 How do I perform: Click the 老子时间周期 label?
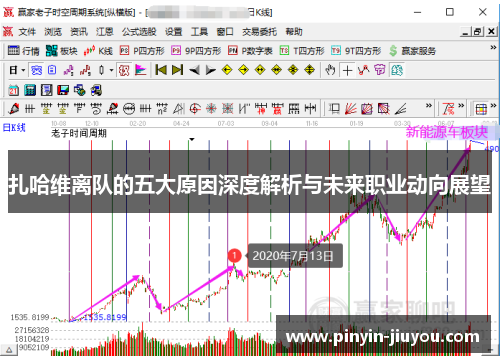[x=79, y=133]
